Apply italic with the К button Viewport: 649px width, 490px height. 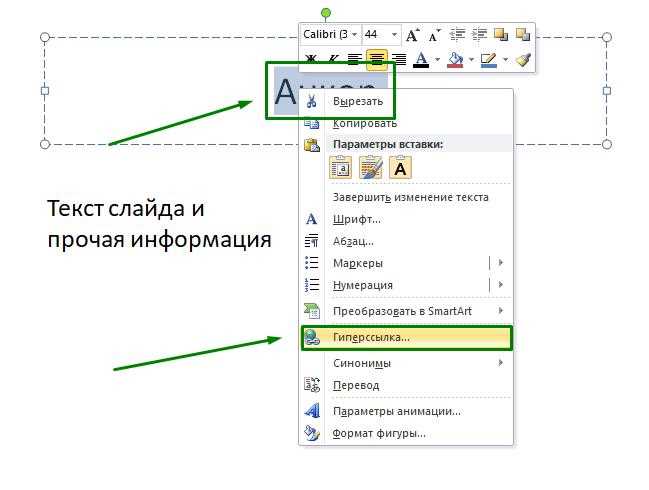click(333, 59)
